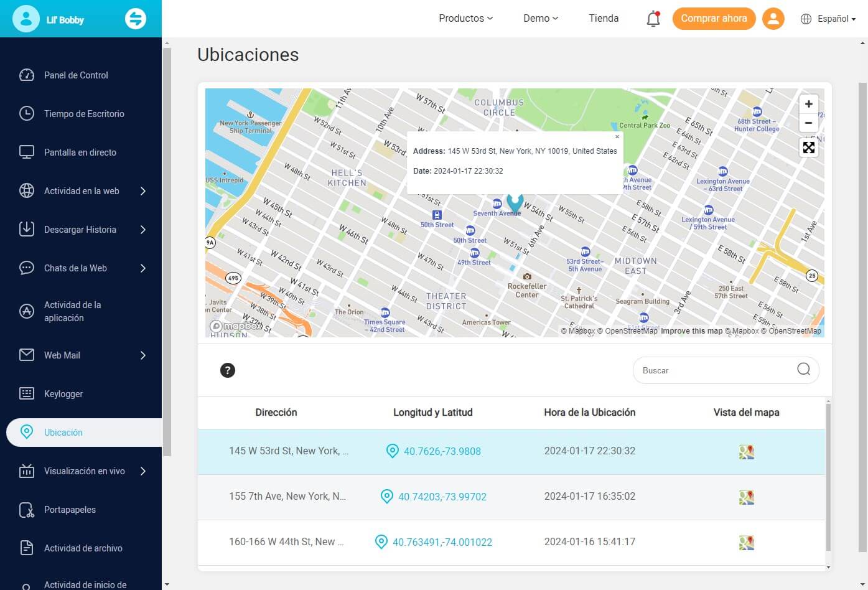Click the 2024-01-17 16:35:02 timestamp
Screen dimensions: 868x590
click(x=590, y=497)
